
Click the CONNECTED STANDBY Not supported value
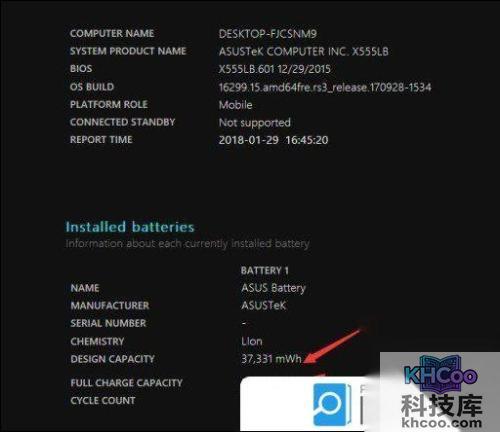tap(255, 123)
